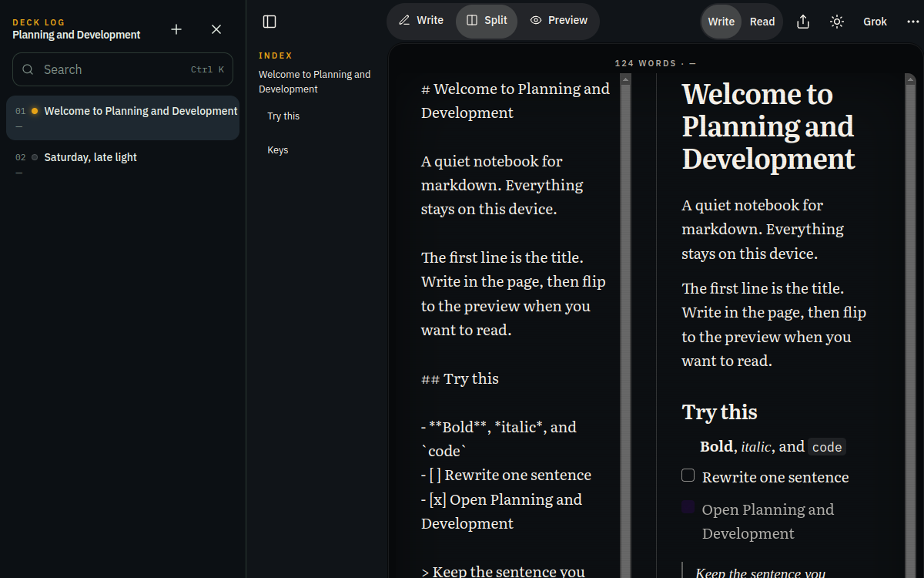
Task: Open note Saturday, late light
Action: (x=122, y=164)
